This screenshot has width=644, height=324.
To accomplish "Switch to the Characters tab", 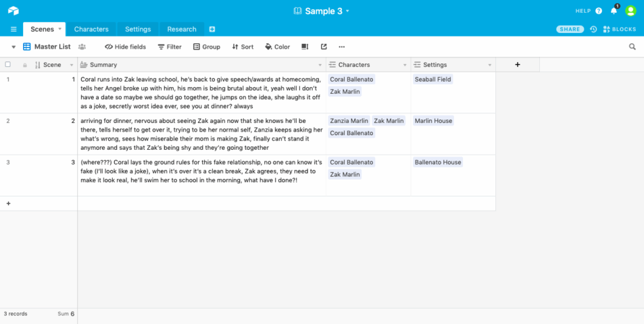I will coord(91,29).
